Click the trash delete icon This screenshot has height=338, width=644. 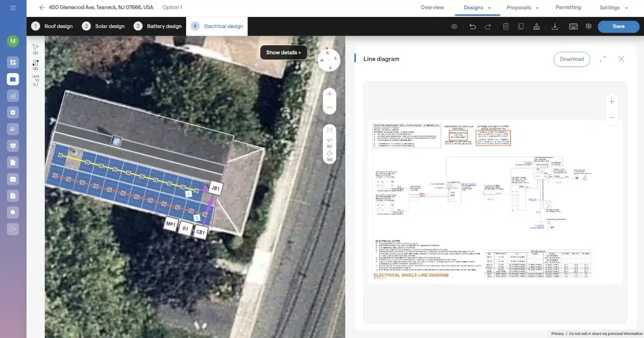(x=506, y=27)
